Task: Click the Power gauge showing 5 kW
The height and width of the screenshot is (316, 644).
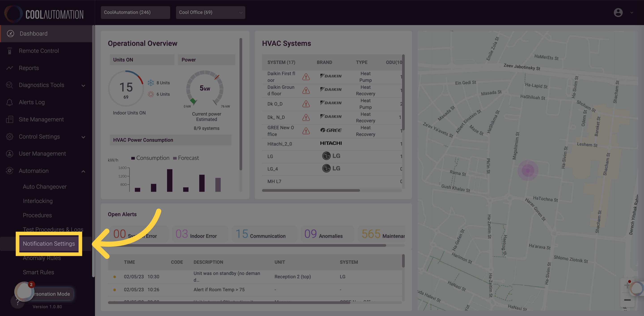Action: coord(205,88)
